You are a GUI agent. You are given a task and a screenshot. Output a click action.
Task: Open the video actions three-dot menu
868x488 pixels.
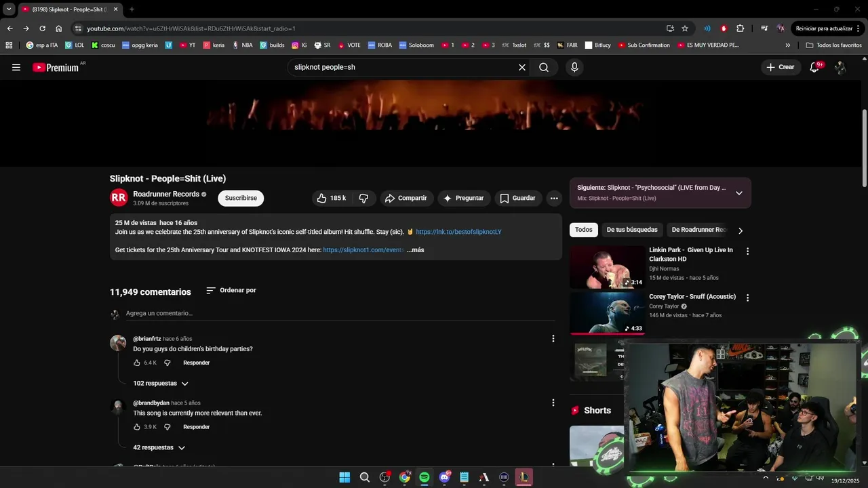coord(554,198)
